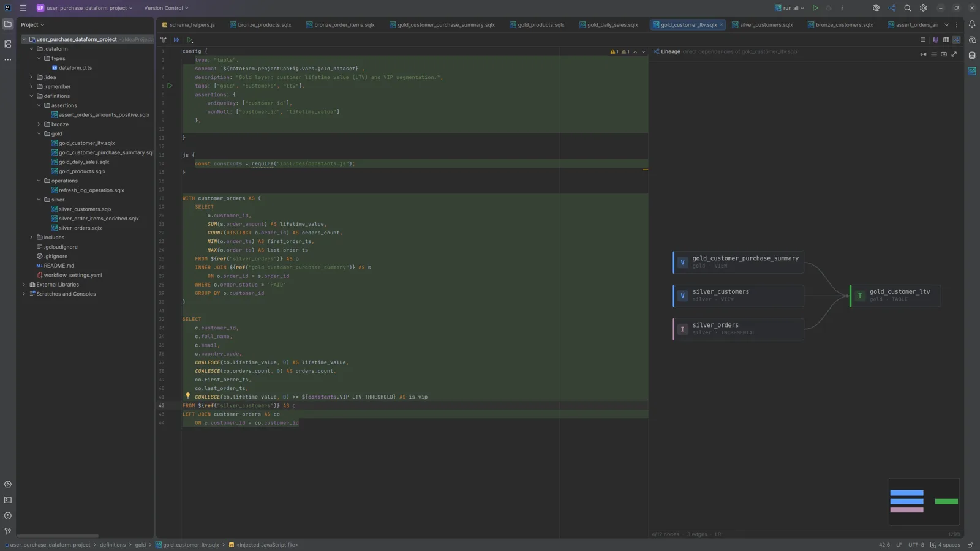
Task: Switch to bronze_products.sqlx tab
Action: tap(261, 25)
